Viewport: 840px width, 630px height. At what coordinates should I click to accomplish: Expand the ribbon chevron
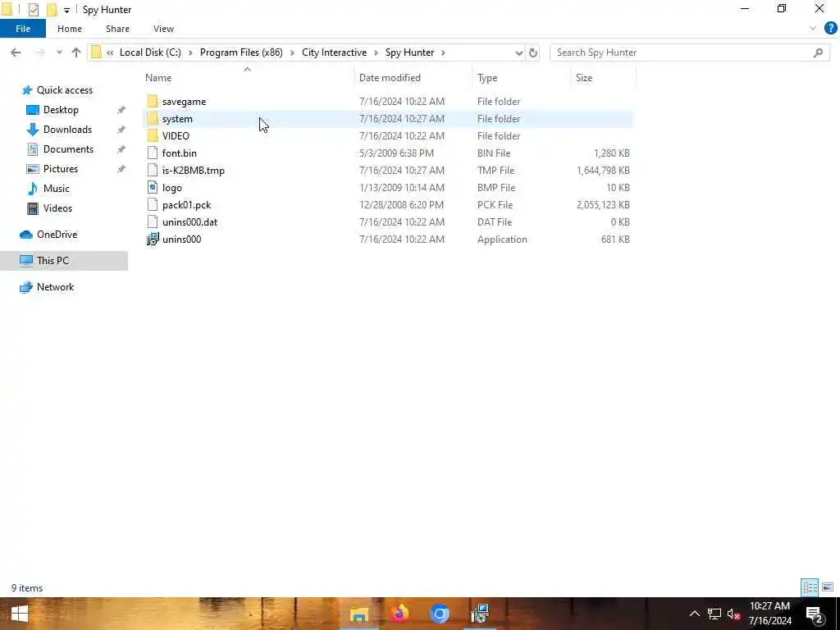click(x=813, y=29)
